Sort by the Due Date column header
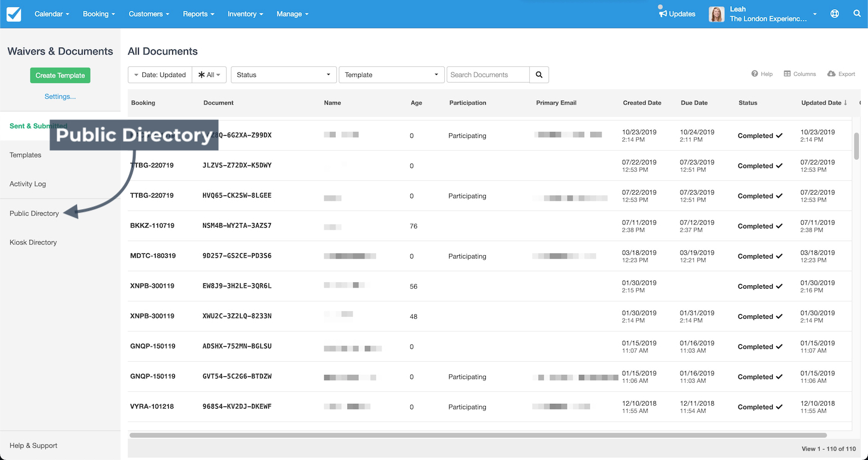Screen dimensions: 868x460 point(694,102)
